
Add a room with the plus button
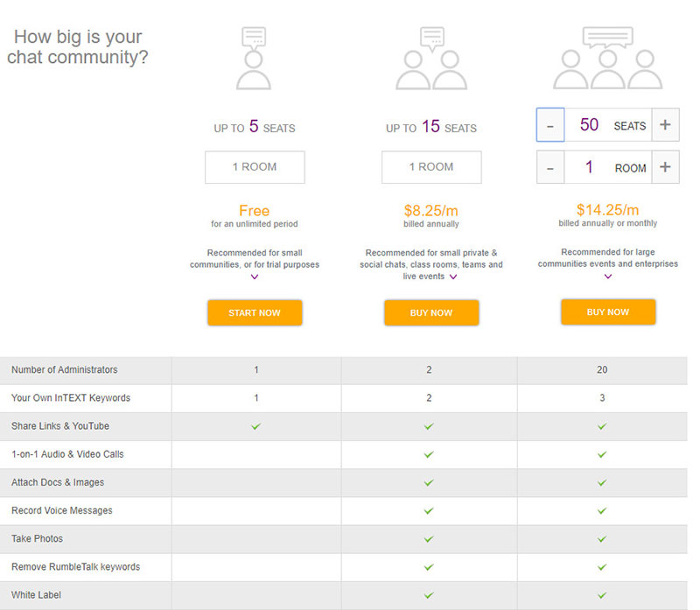coord(665,167)
